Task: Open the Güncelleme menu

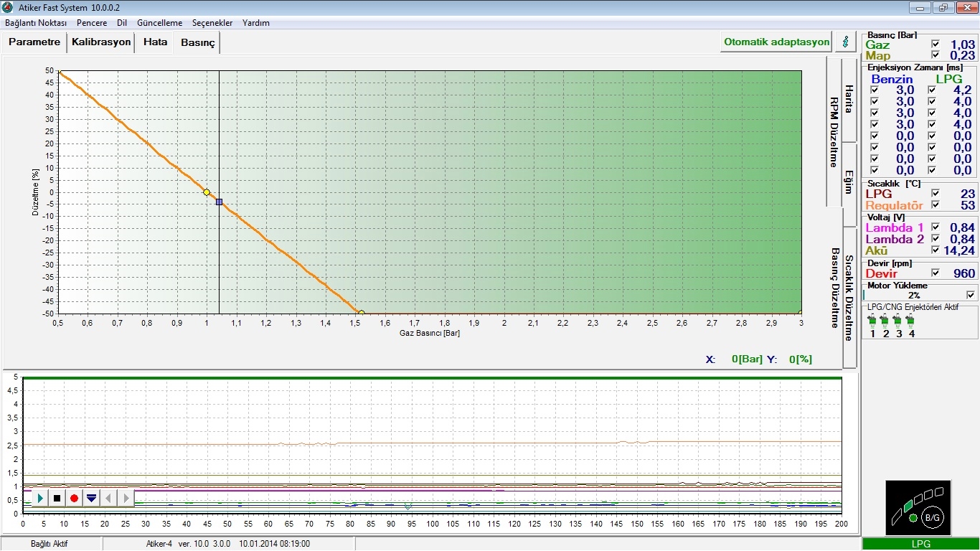Action: tap(159, 23)
